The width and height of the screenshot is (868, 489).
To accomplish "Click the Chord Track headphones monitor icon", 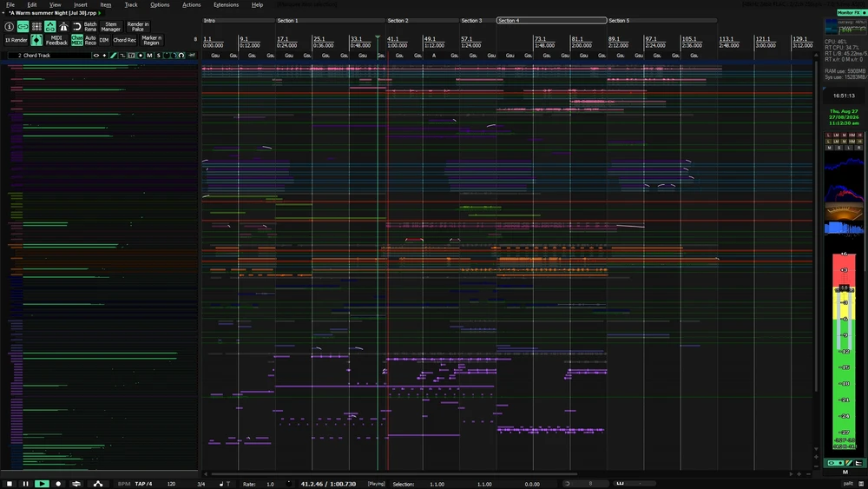I will (x=181, y=56).
